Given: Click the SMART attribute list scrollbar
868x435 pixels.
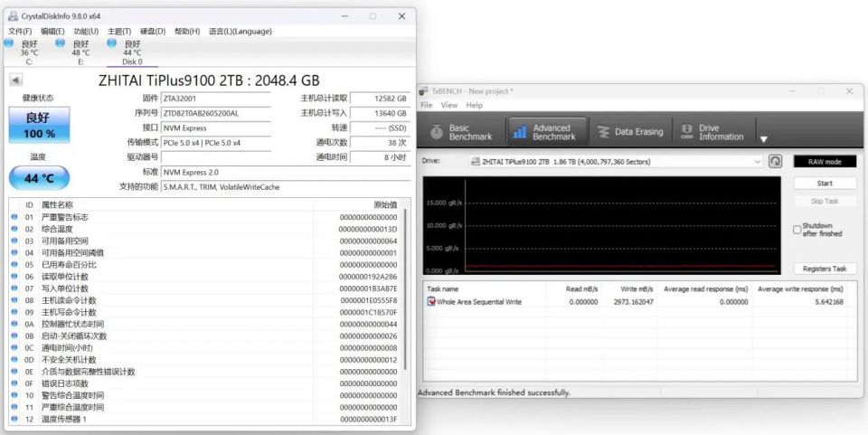Looking at the screenshot, I should (x=407, y=288).
